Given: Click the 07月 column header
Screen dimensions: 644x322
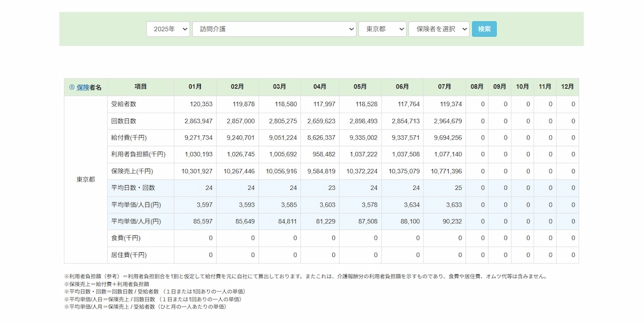Looking at the screenshot, I should click(444, 87).
